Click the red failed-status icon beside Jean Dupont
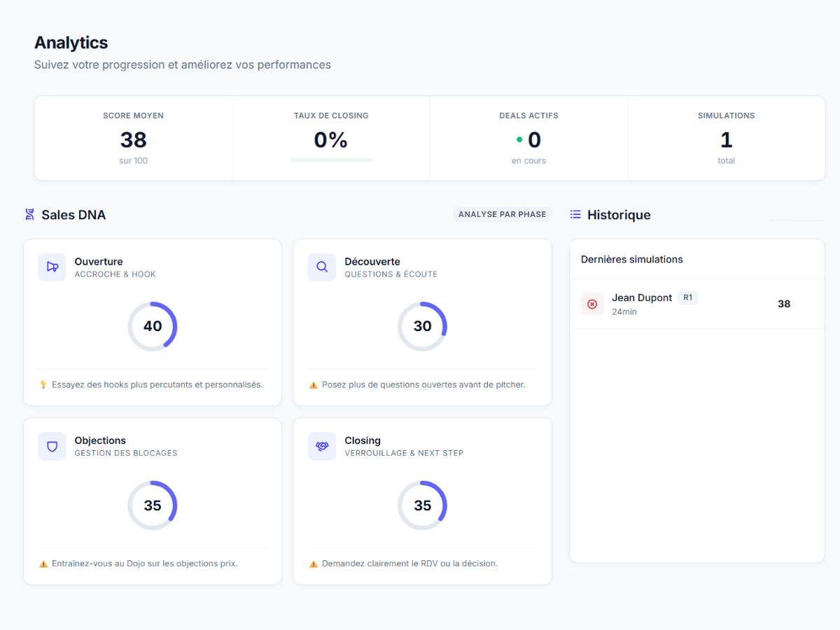 pyautogui.click(x=592, y=303)
